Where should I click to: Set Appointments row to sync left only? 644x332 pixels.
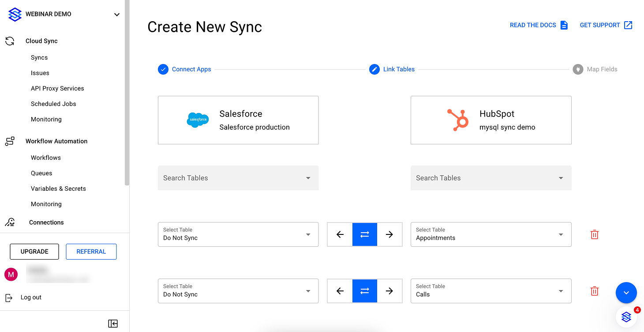point(340,234)
